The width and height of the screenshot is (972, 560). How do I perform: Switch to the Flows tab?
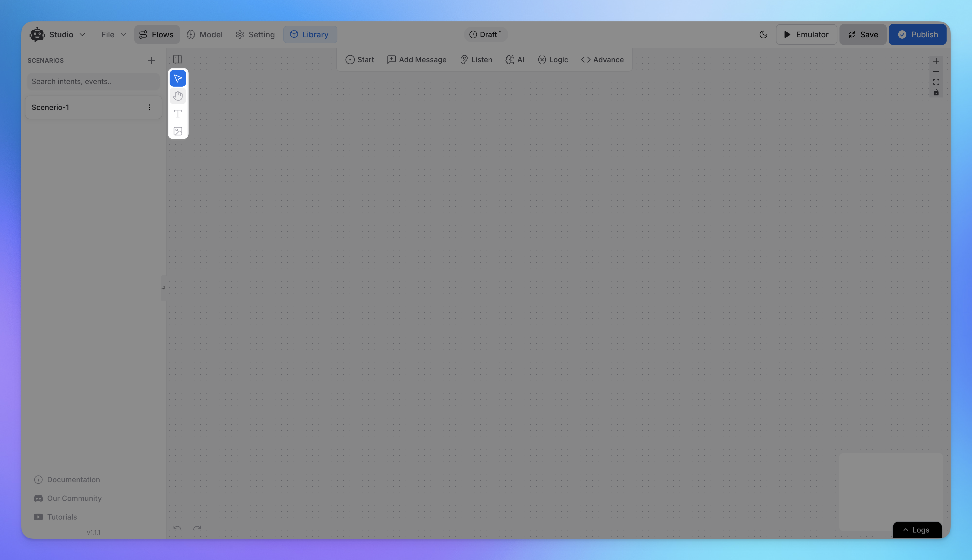click(x=157, y=35)
